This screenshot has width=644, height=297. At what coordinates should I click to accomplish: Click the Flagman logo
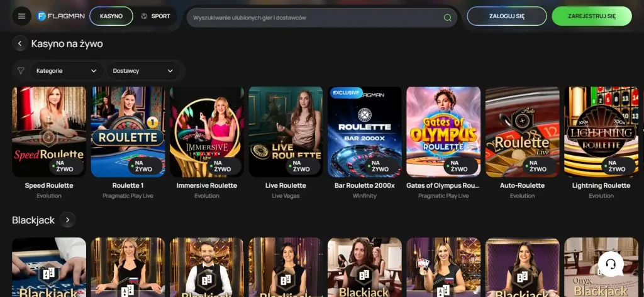coord(60,16)
